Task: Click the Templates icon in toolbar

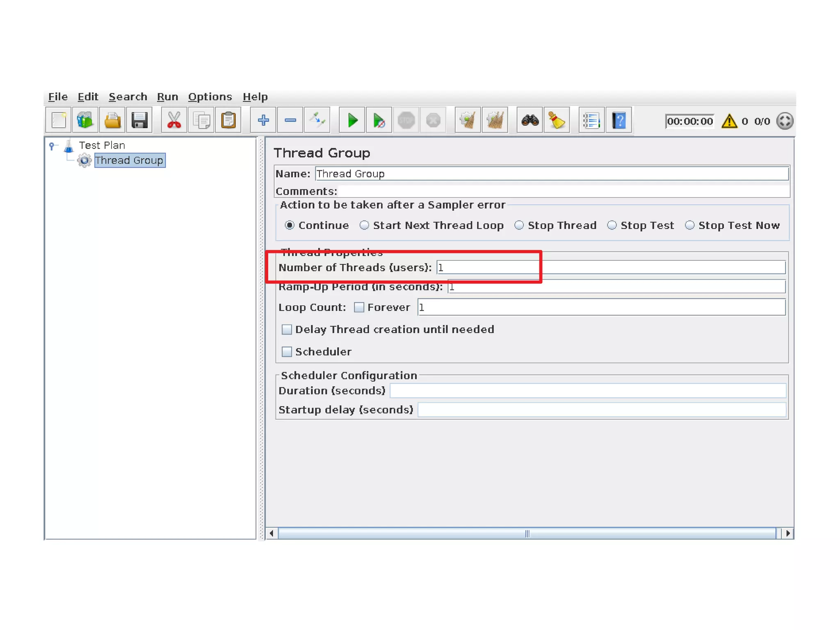Action: point(85,121)
